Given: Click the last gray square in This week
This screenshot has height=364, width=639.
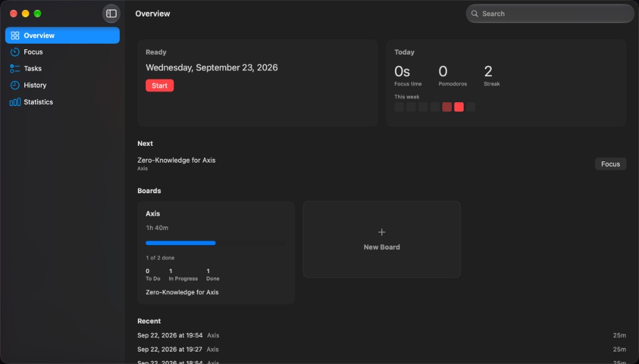Looking at the screenshot, I should click(x=471, y=107).
